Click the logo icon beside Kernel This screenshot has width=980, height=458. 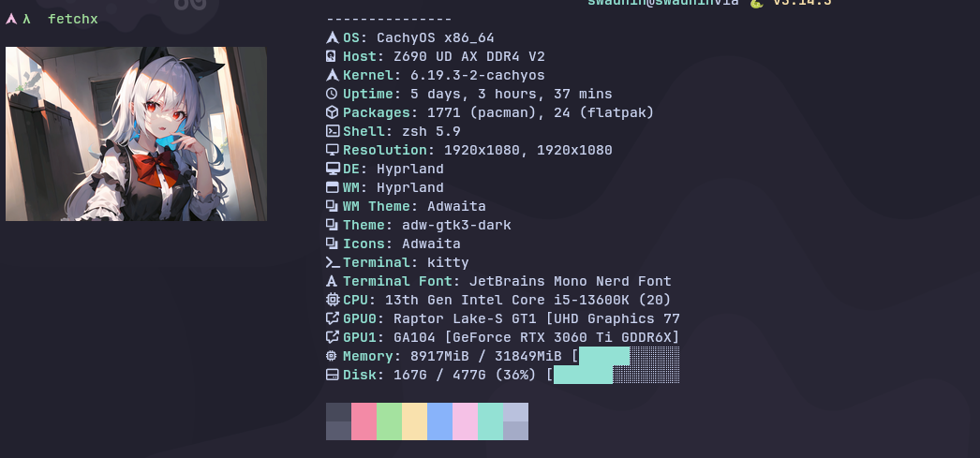(332, 75)
